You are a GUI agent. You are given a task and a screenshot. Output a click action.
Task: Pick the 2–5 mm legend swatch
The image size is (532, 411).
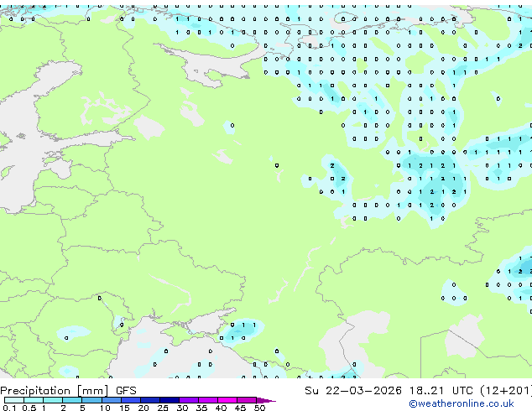(72, 400)
